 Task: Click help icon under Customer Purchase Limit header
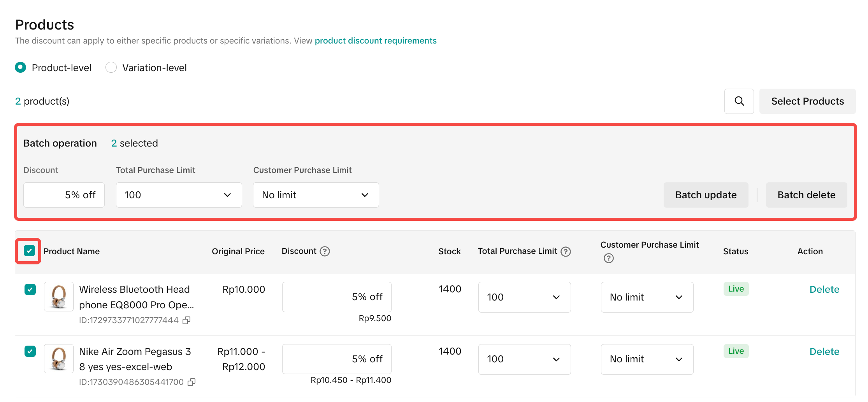[x=608, y=258]
